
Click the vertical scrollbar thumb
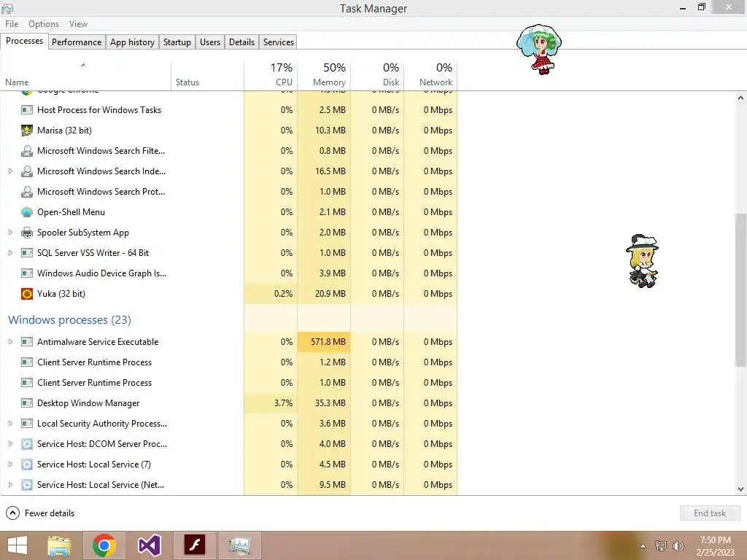coord(740,289)
